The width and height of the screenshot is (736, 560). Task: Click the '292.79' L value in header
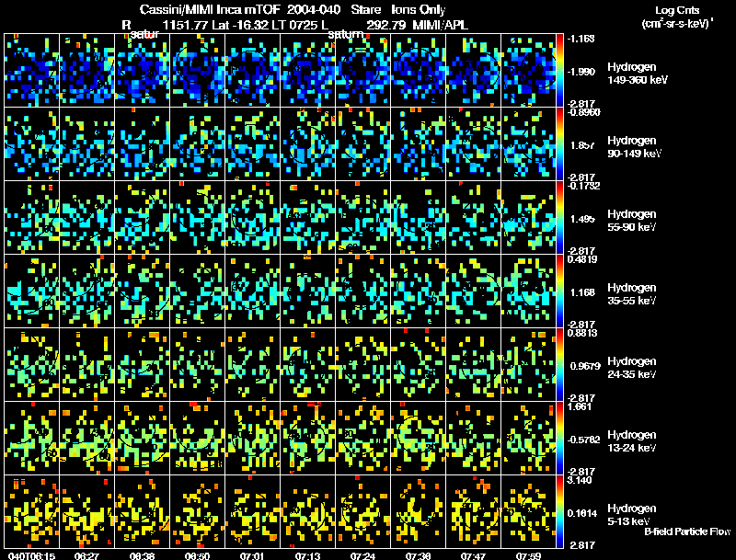click(x=386, y=25)
